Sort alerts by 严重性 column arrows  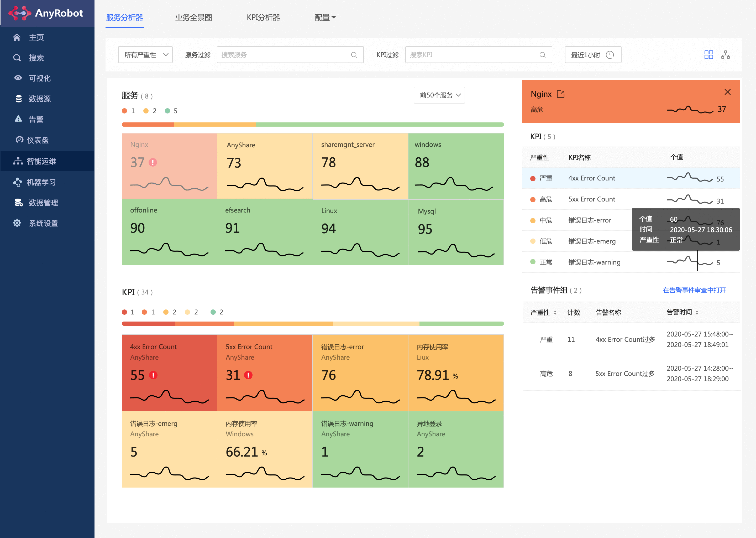pos(555,312)
